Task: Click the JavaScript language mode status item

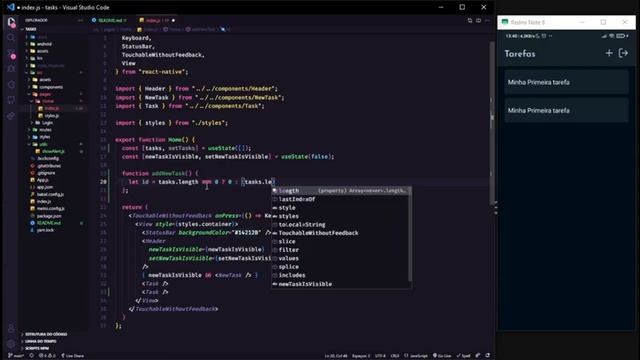Action: pyautogui.click(x=416, y=356)
